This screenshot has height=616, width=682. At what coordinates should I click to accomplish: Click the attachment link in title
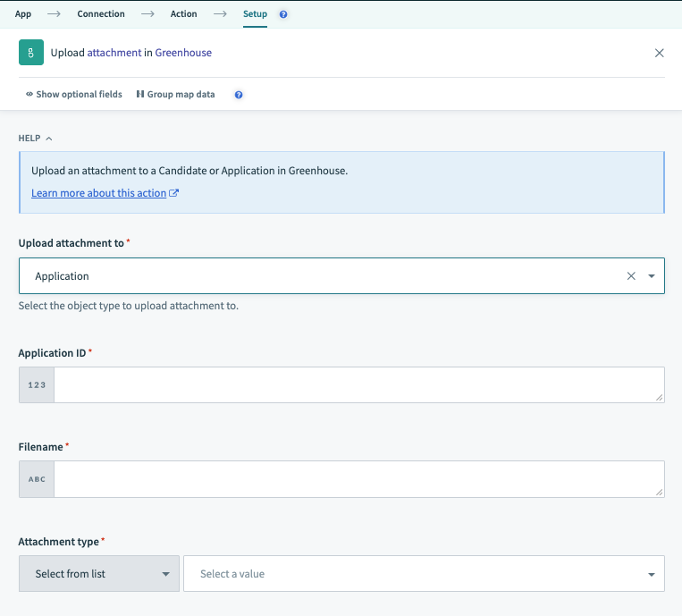tap(114, 53)
